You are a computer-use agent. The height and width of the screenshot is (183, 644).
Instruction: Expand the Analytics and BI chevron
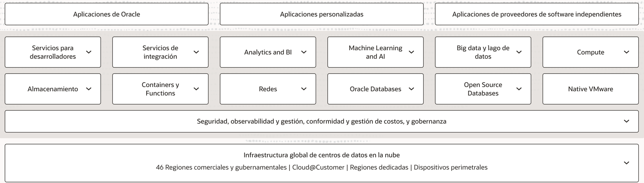(304, 52)
